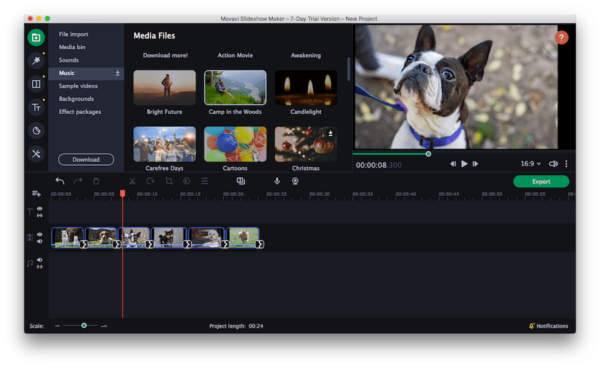Image resolution: width=600 pixels, height=368 pixels.
Task: Download the Christmas music theme icon
Action: point(330,133)
